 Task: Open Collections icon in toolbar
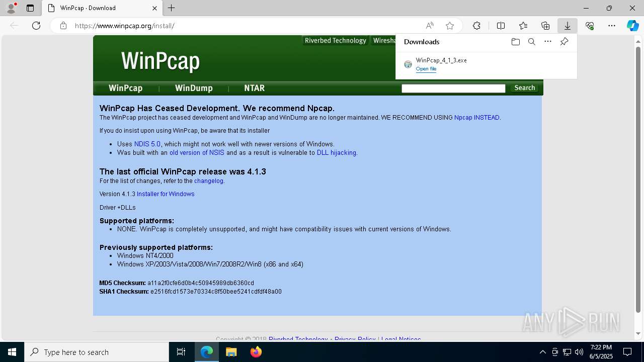coord(545,26)
